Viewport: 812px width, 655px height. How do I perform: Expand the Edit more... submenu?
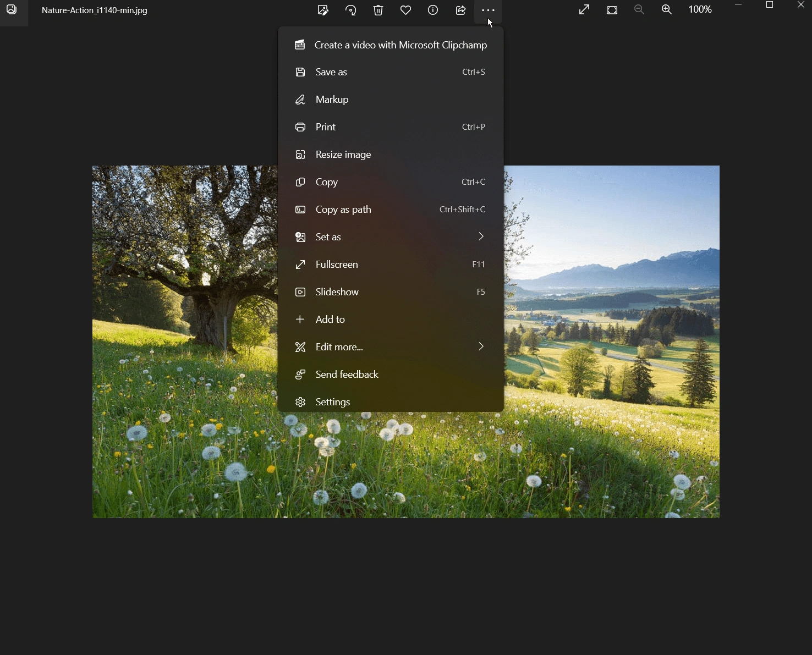pos(391,347)
